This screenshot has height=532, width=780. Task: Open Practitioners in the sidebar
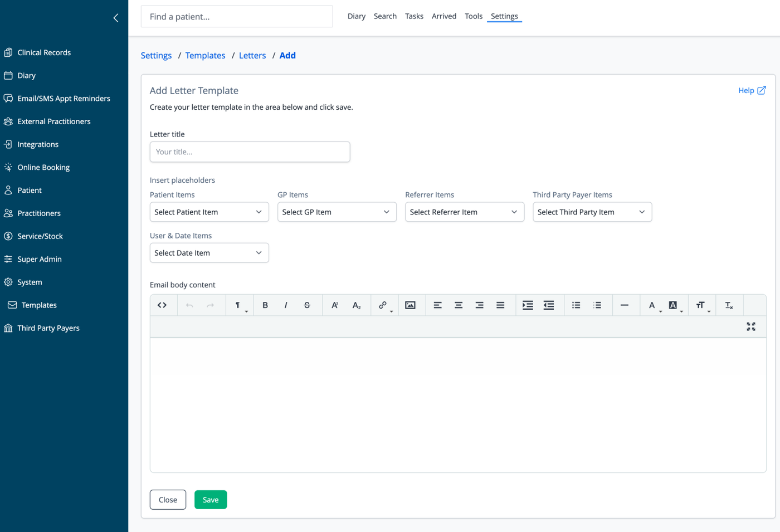[x=39, y=213]
